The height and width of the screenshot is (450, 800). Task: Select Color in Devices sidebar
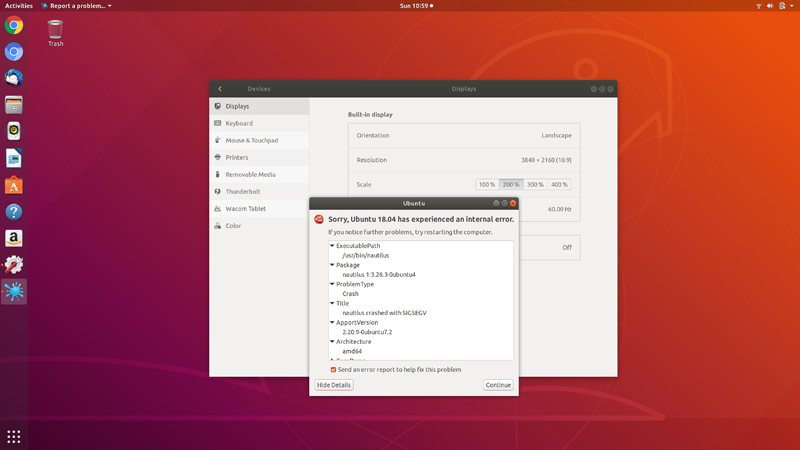[259, 226]
